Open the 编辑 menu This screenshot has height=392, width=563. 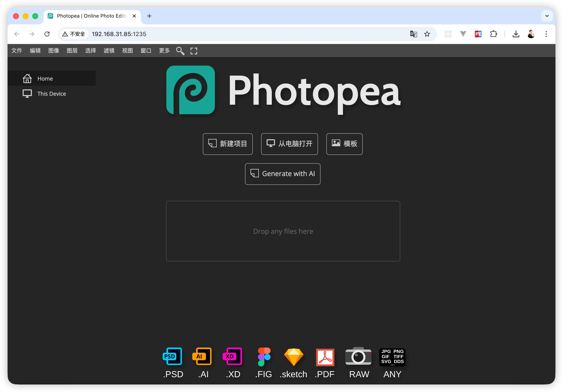(x=35, y=51)
